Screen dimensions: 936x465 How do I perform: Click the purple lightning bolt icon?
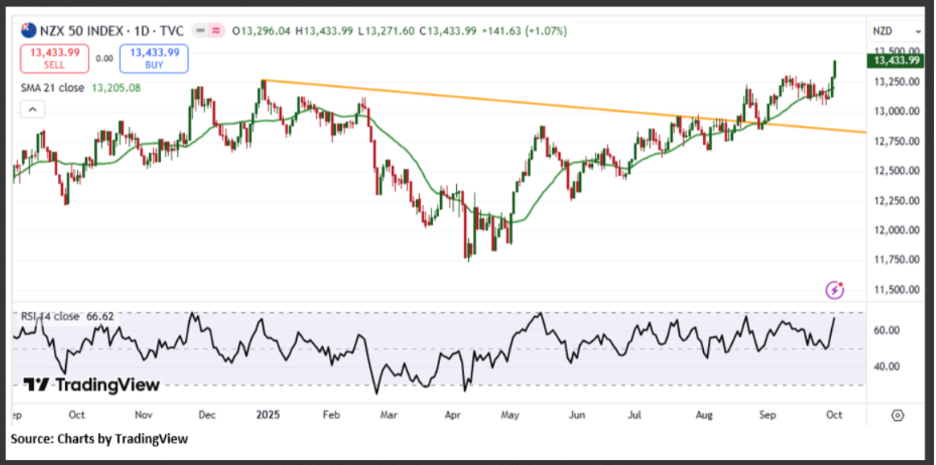click(x=835, y=290)
